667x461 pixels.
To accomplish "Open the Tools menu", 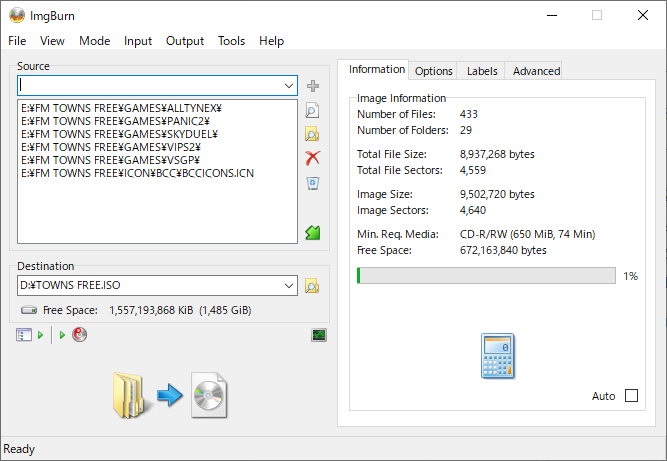I will click(x=231, y=41).
